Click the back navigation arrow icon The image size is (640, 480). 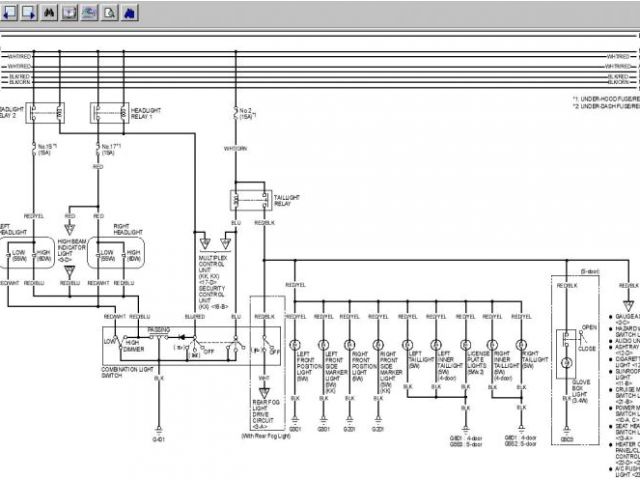(x=9, y=13)
